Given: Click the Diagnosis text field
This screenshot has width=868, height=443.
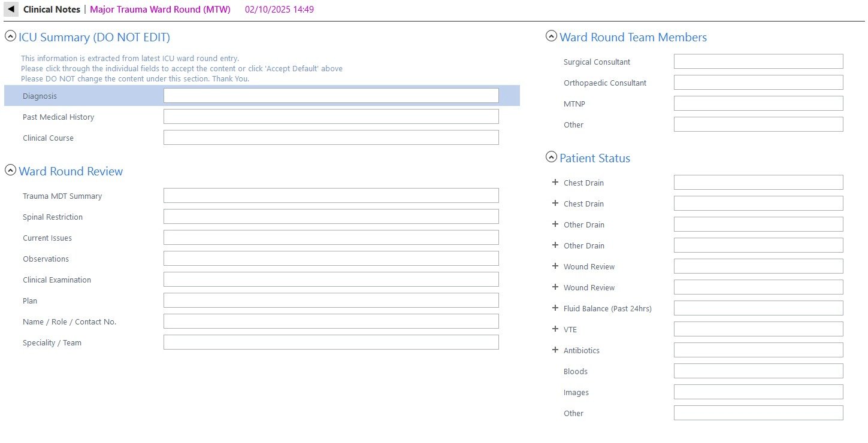Looking at the screenshot, I should pyautogui.click(x=331, y=96).
